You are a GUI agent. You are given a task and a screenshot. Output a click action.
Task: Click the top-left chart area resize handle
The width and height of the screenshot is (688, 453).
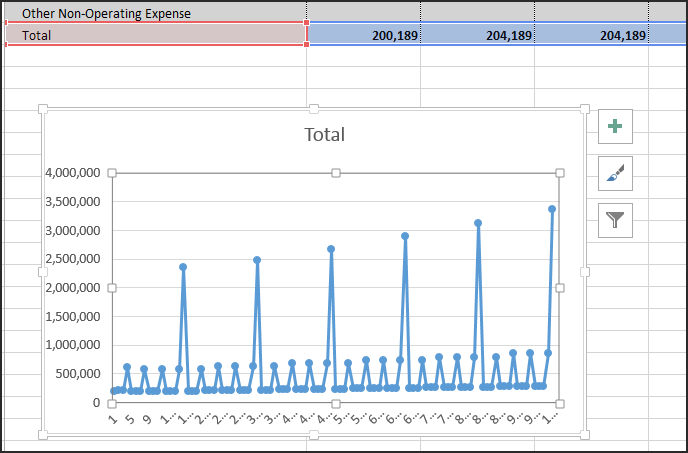(43, 109)
